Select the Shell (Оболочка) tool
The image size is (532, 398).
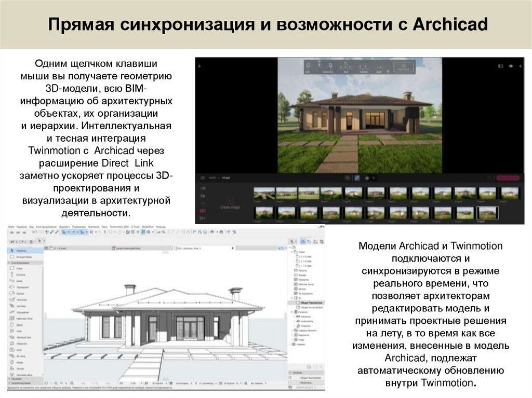25,300
